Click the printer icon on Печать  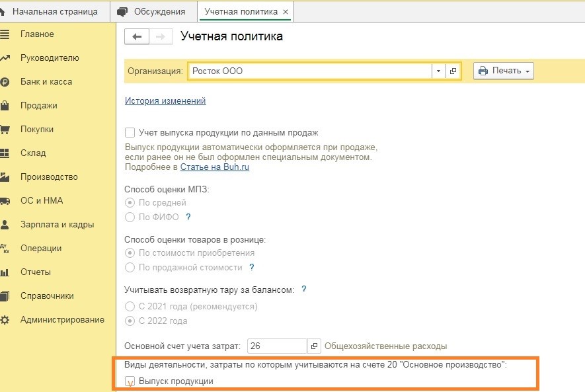[x=483, y=71]
